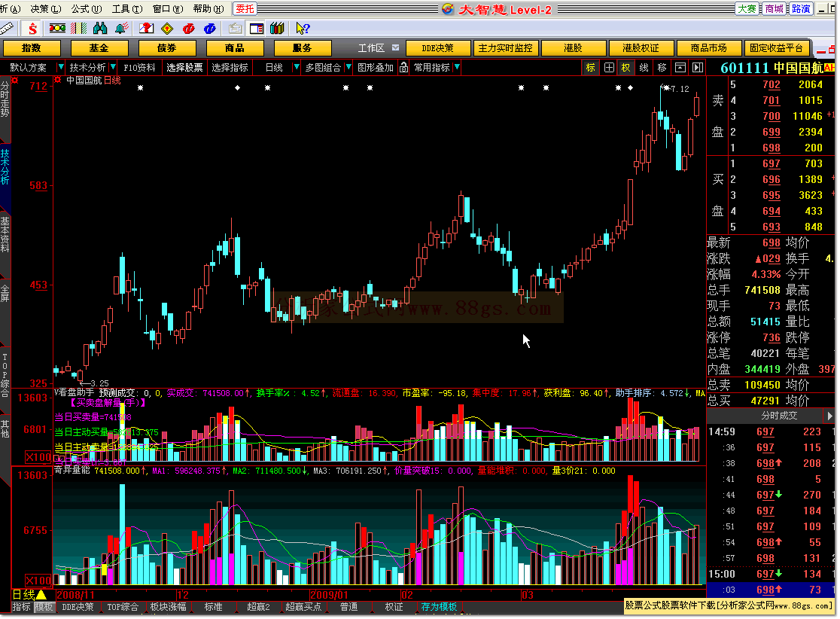The height and width of the screenshot is (619, 840).
Task: Click the gear icon next to 中国国航 chart title
Action: coord(57,81)
